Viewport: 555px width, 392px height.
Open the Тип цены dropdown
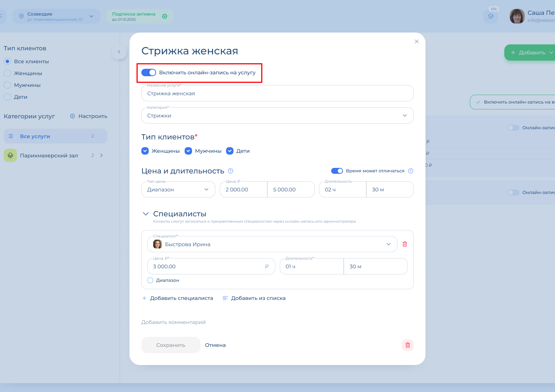point(178,189)
